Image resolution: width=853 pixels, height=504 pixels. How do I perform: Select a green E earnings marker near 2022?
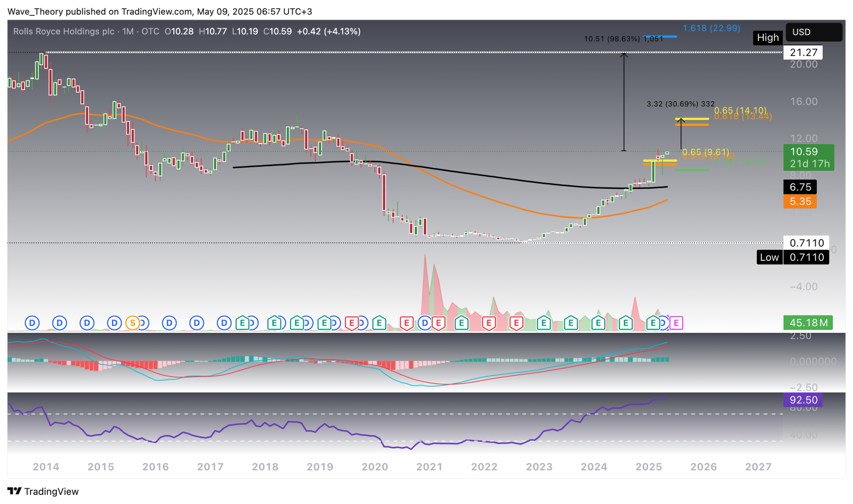coord(461,322)
